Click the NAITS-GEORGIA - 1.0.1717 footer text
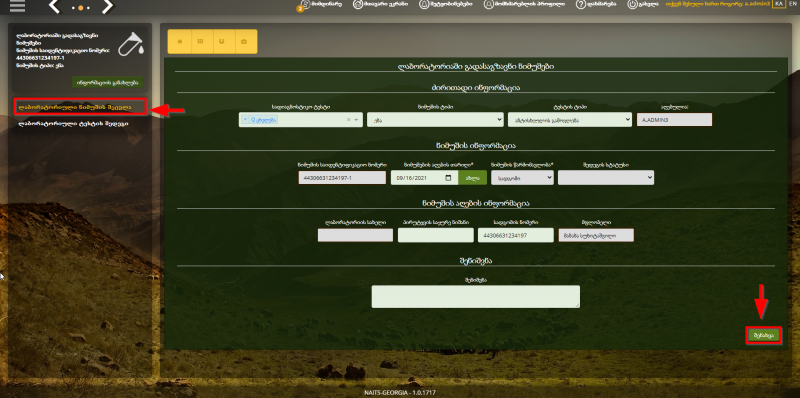 point(400,393)
